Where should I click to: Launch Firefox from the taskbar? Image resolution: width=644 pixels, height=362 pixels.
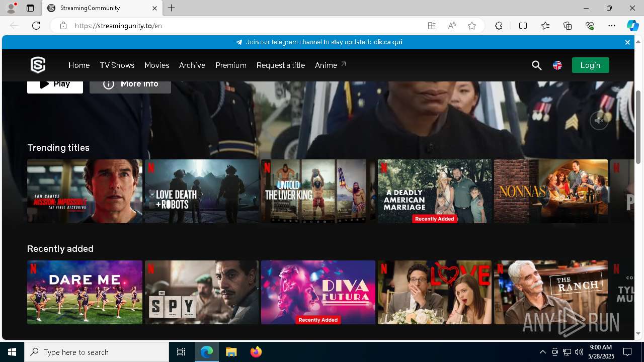click(256, 352)
